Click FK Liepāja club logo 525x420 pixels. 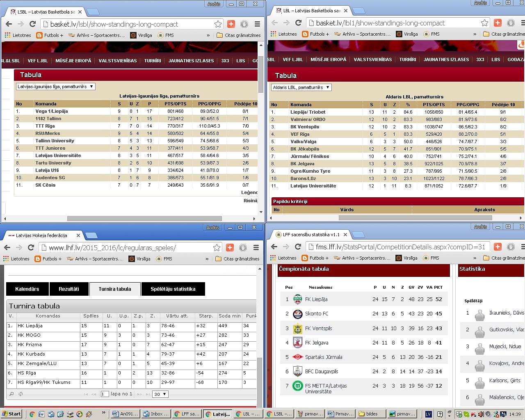pyautogui.click(x=298, y=299)
